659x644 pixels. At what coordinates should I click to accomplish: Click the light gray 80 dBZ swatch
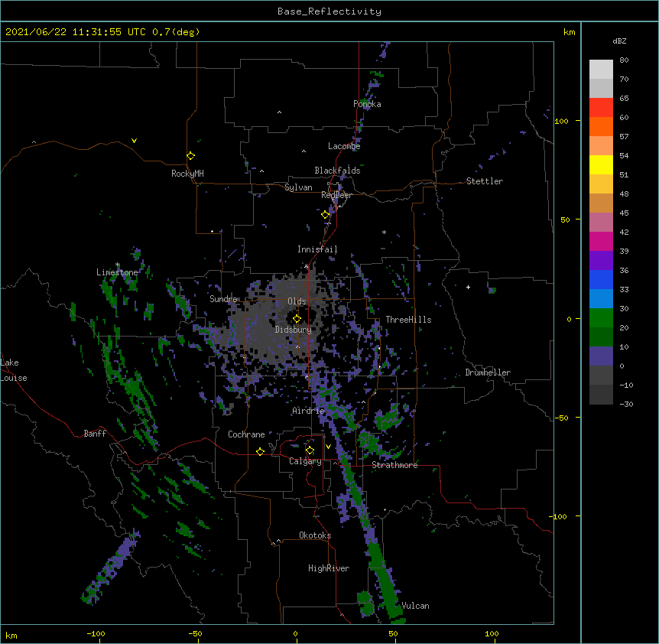[601, 70]
